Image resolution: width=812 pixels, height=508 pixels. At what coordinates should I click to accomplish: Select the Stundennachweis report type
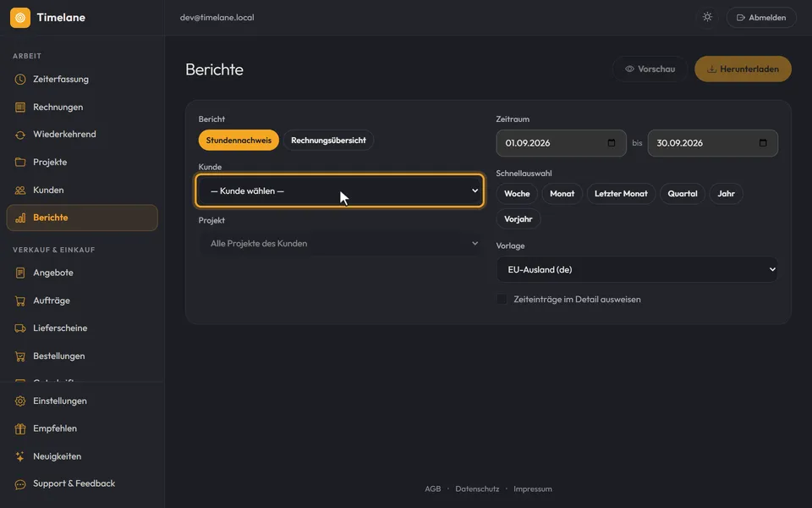239,140
